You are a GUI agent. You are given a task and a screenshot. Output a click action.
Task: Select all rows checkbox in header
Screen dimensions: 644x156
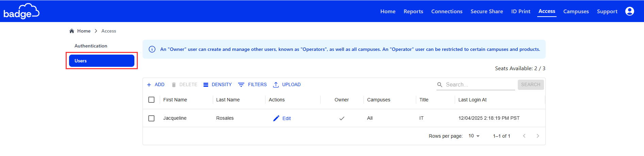click(x=151, y=100)
